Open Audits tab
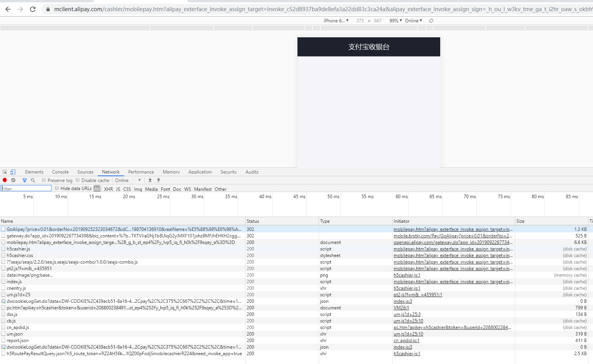 252,172
